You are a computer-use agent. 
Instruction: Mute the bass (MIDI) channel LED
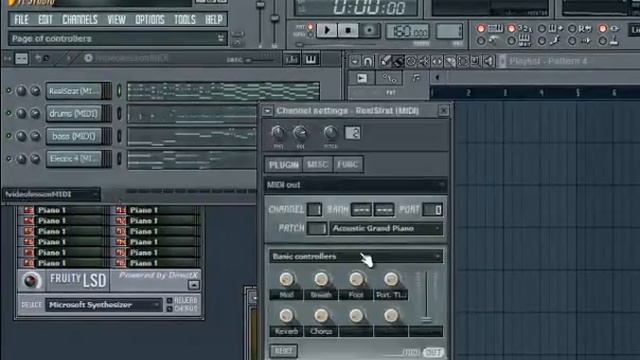tap(9, 136)
